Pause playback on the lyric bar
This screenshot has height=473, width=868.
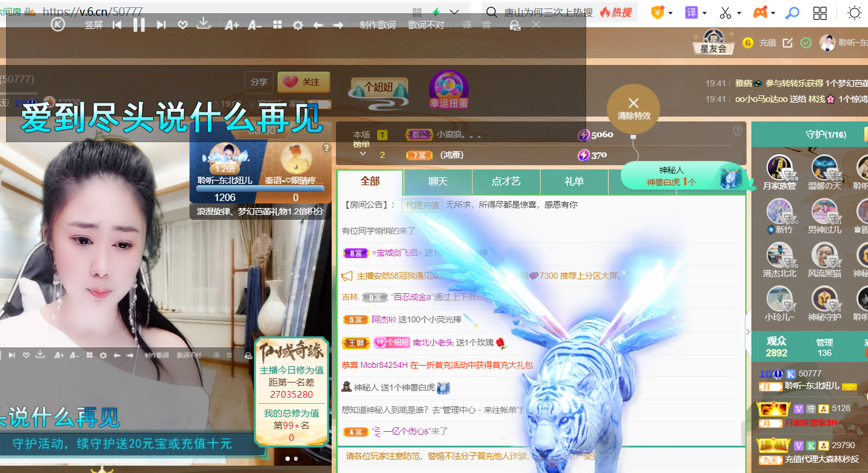point(139,25)
